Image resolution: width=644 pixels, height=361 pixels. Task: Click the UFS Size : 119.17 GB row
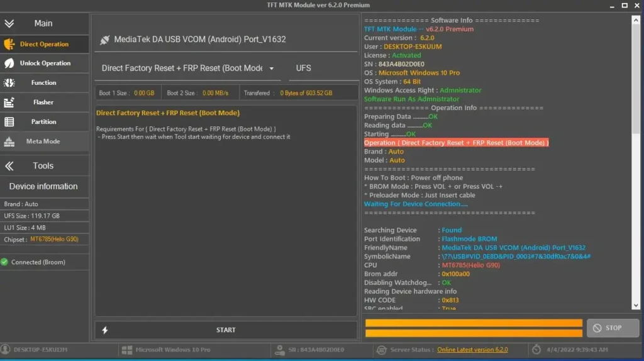click(x=45, y=216)
